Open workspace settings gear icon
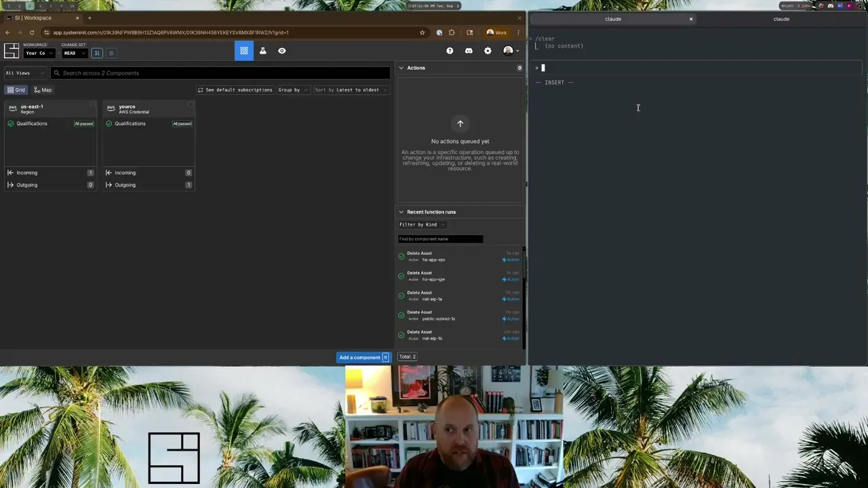The width and height of the screenshot is (868, 488). pos(488,51)
